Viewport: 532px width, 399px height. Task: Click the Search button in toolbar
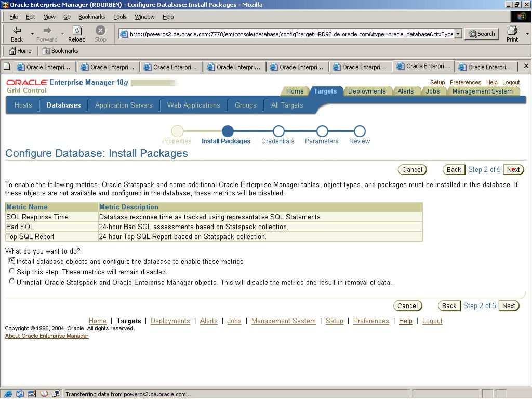click(x=482, y=34)
